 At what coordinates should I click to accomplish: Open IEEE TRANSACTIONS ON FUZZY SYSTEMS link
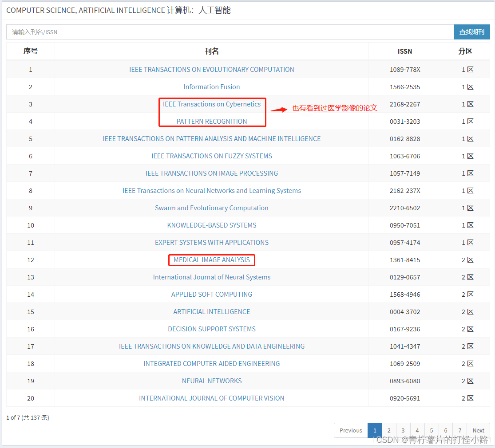[x=211, y=156]
